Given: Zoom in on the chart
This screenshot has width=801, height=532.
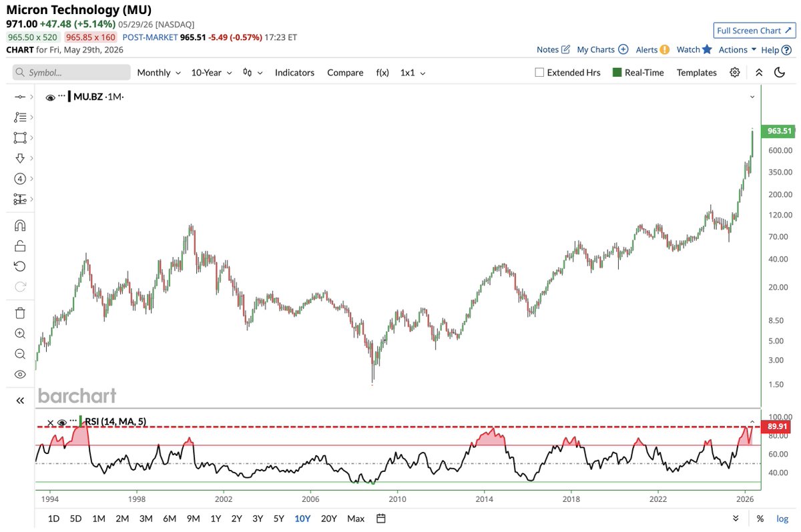Looking at the screenshot, I should (x=20, y=333).
